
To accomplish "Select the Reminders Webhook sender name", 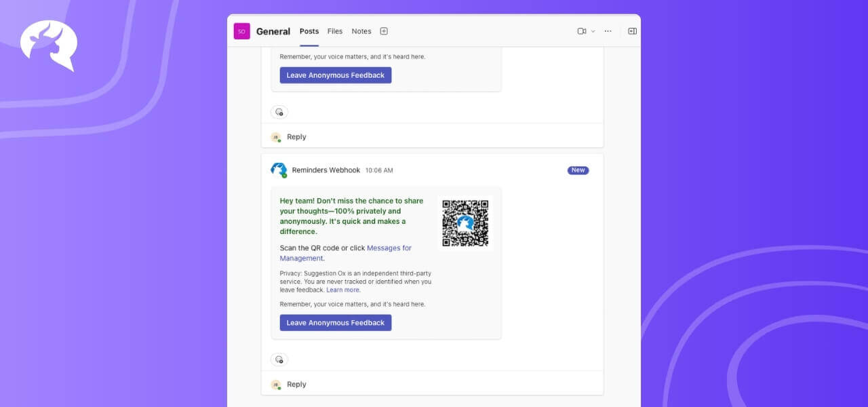I will (x=326, y=170).
